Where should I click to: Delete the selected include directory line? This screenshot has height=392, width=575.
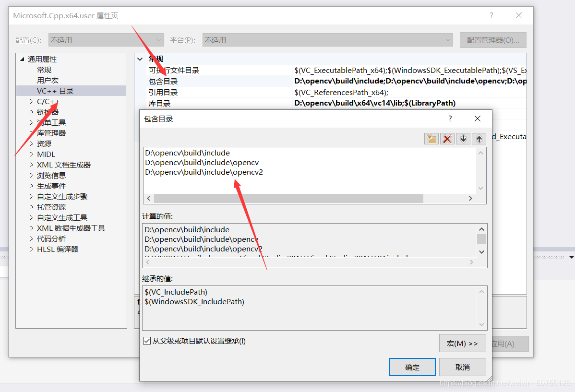[x=447, y=139]
